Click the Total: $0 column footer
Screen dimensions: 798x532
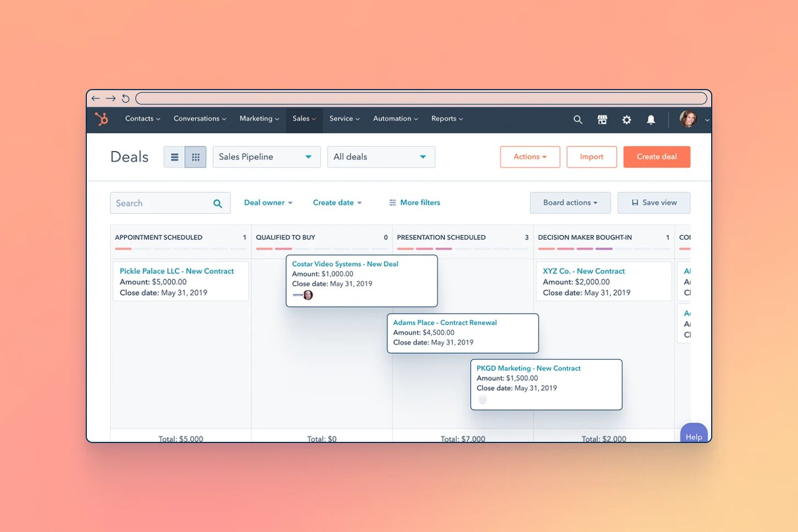click(322, 439)
